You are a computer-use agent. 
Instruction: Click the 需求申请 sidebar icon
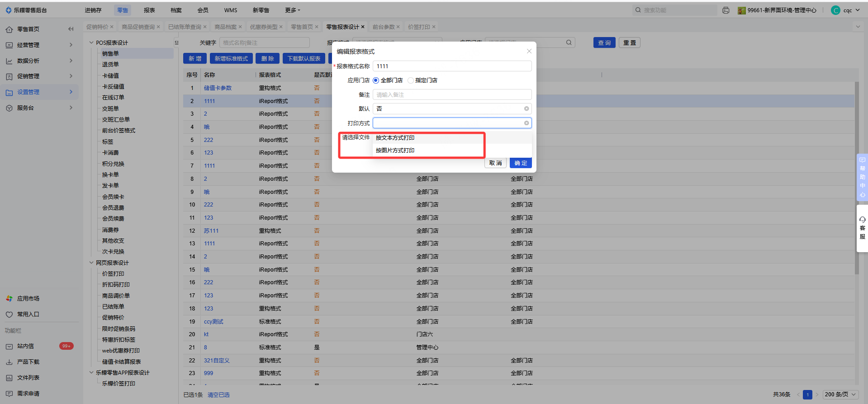coord(9,394)
